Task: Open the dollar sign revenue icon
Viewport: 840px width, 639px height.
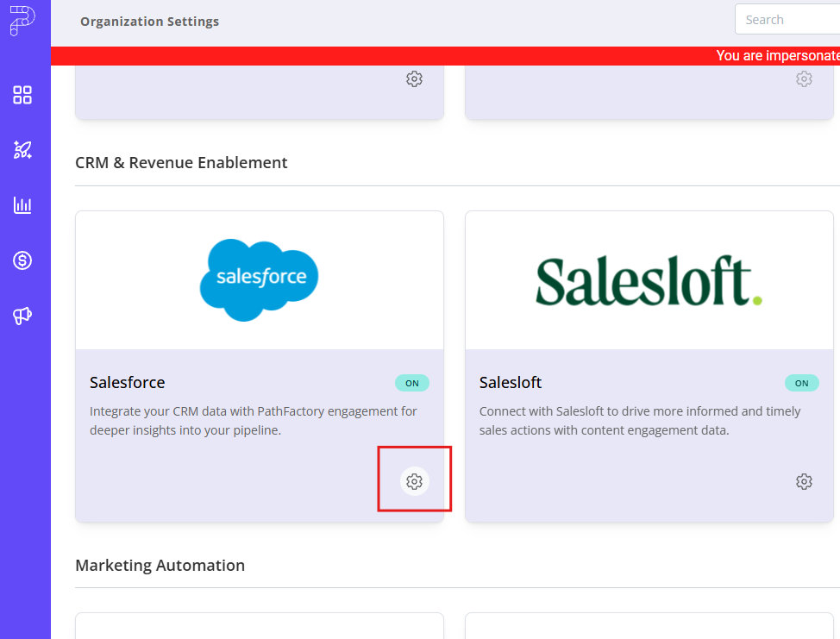Action: pyautogui.click(x=22, y=260)
